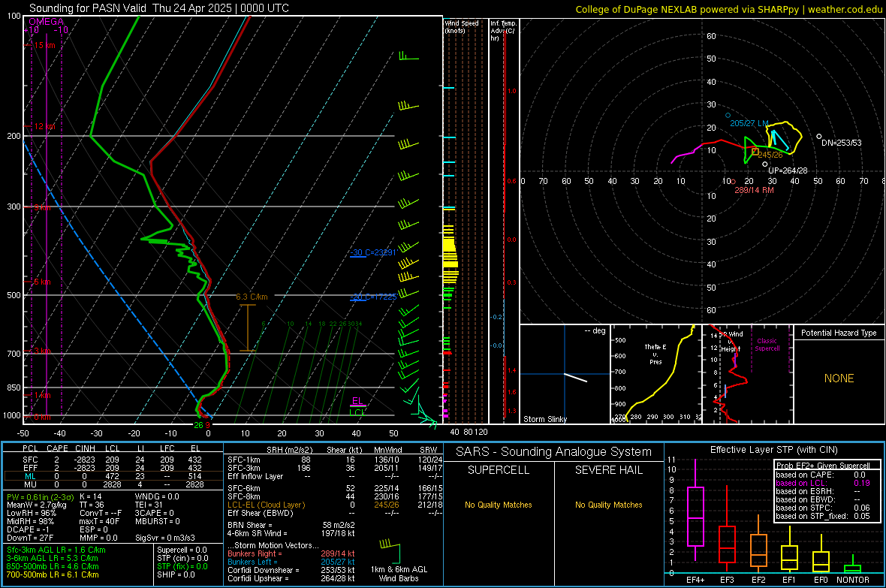Viewport: 886px width, 588px height.
Task: Click the EF0 axis label
Action: pos(821,580)
